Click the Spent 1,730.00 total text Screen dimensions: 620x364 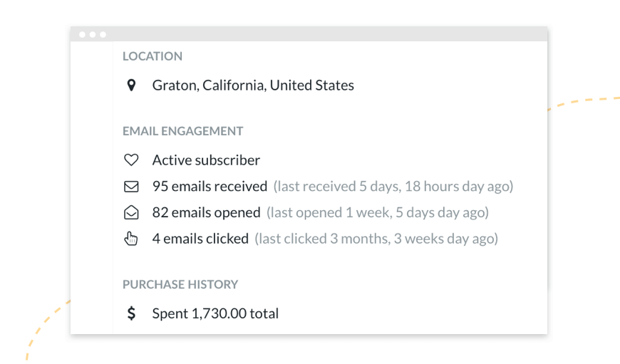click(x=215, y=313)
